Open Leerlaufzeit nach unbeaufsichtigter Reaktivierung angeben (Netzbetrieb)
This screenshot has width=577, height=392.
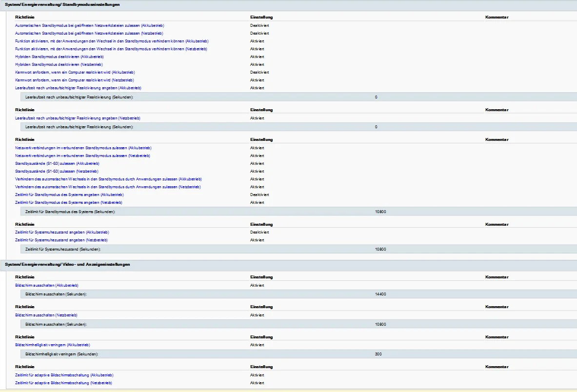click(x=78, y=118)
